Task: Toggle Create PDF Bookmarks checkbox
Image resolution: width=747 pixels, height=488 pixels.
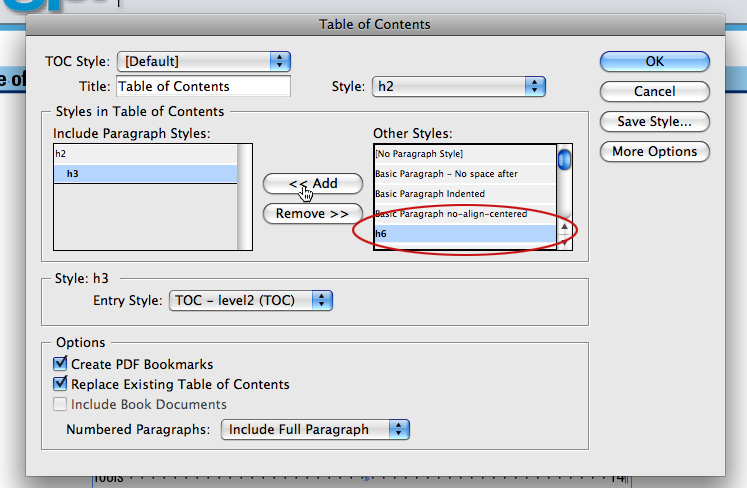Action: coord(61,364)
